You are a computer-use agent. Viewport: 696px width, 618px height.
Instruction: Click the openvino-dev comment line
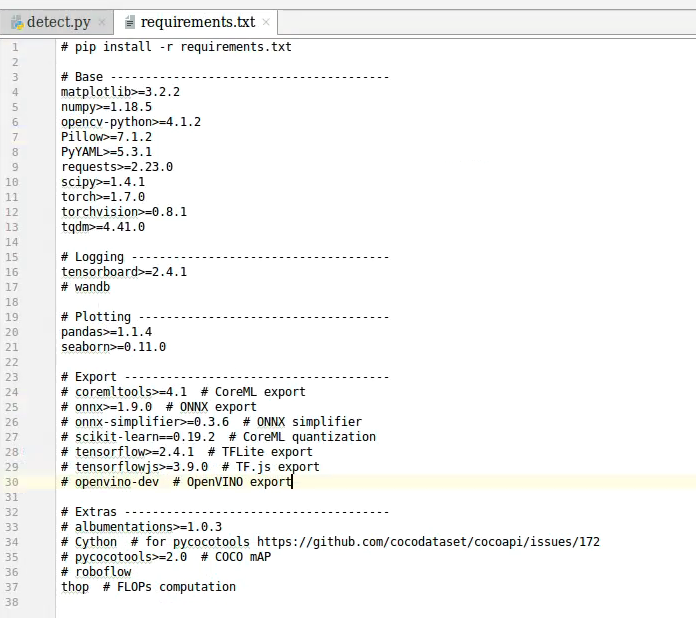[x=176, y=482]
